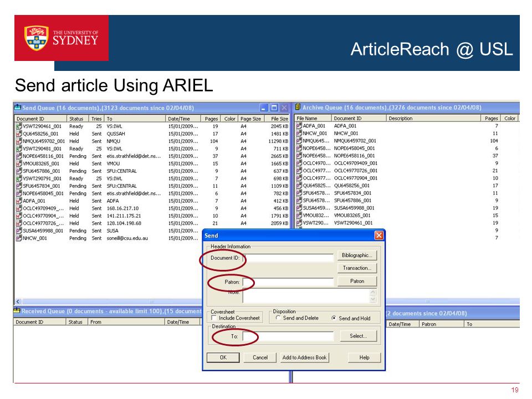Click file icon for ADFA_001 in Archive Queue

click(x=299, y=126)
